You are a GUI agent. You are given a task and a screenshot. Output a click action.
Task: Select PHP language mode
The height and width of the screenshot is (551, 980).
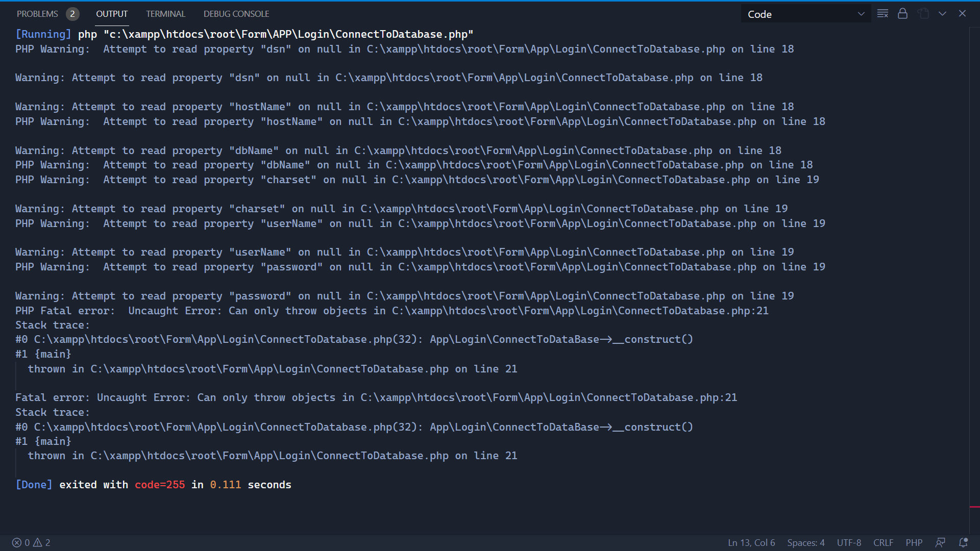[914, 543]
